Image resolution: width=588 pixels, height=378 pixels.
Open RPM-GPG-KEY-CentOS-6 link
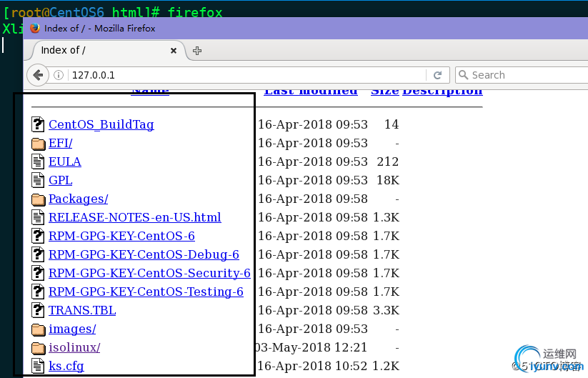tap(122, 236)
